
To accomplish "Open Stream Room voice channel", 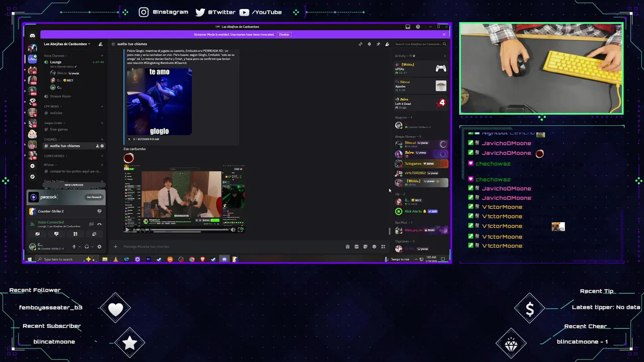I will point(73,96).
